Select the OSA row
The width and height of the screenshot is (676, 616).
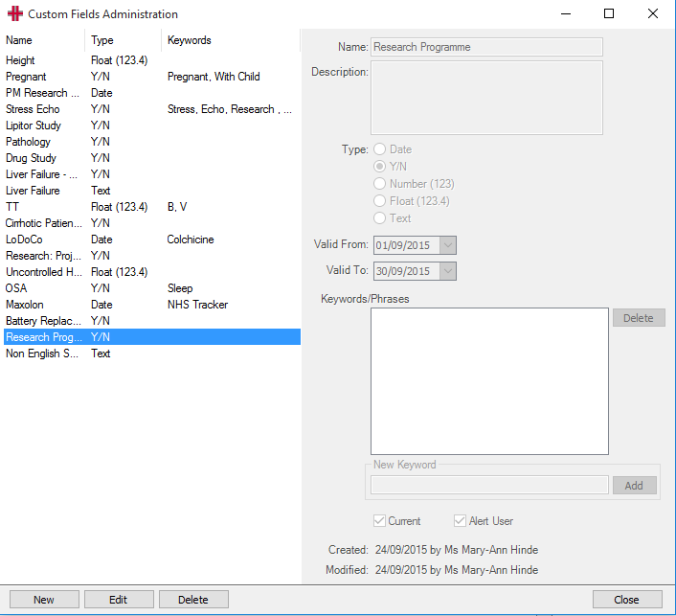[x=152, y=288]
